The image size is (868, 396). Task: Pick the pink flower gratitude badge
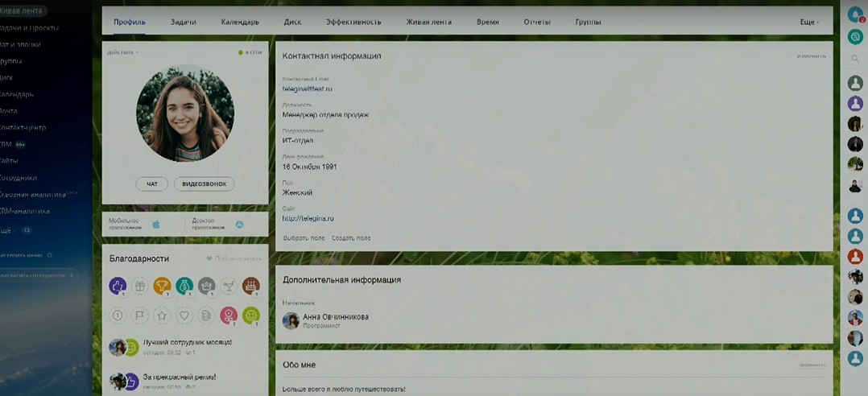coord(229,316)
